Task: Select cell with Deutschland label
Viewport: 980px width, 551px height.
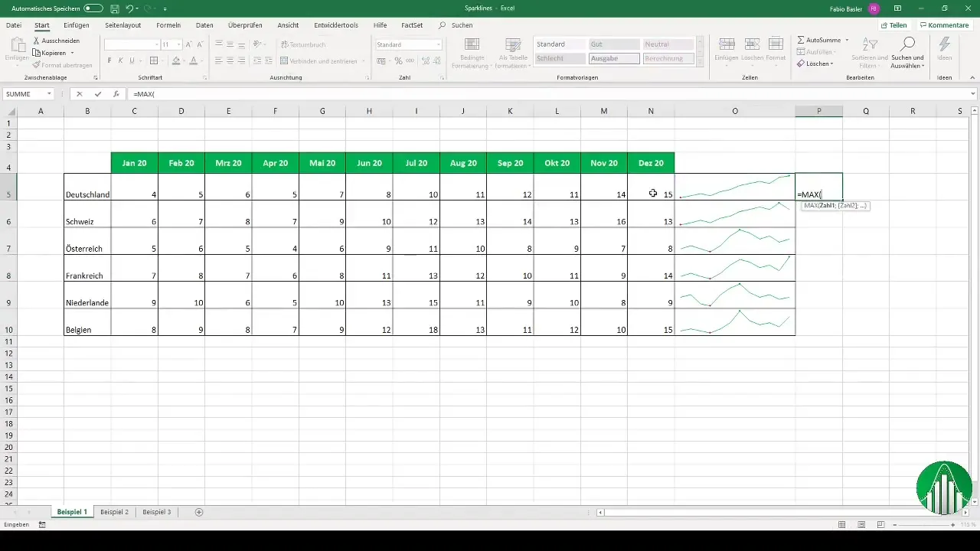Action: click(87, 187)
